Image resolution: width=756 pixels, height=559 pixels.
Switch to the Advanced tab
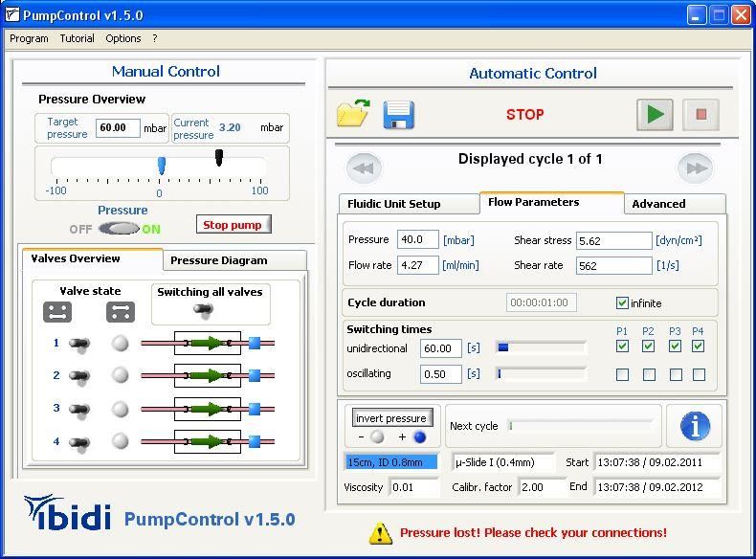(675, 204)
